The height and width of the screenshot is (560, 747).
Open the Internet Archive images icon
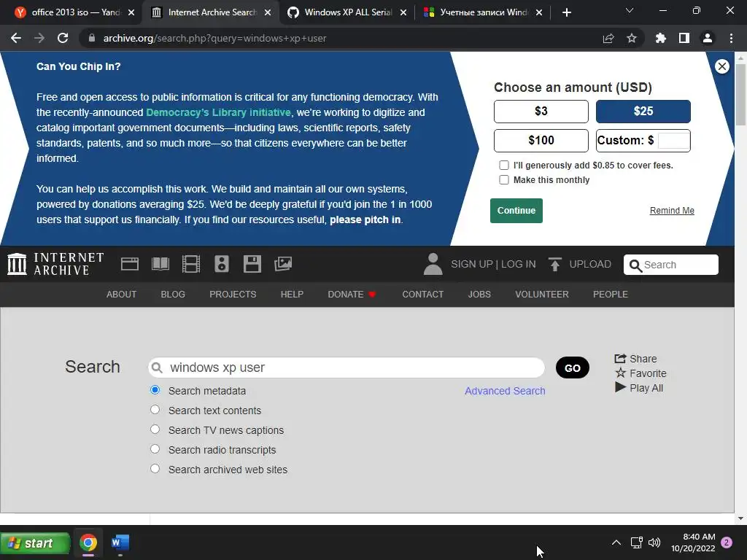283,264
